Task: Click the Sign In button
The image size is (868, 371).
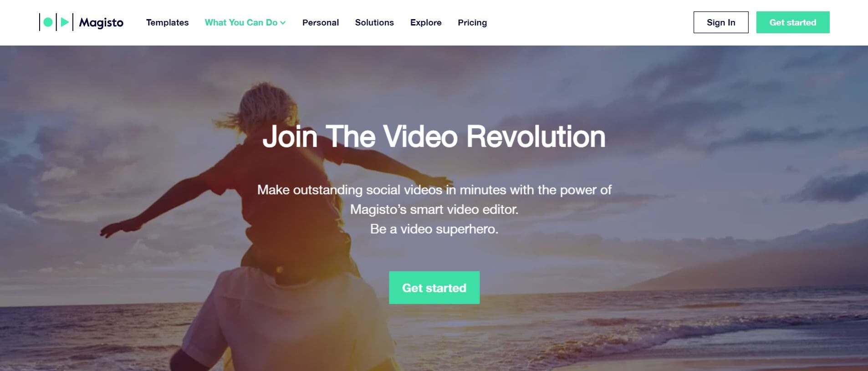Action: click(x=721, y=22)
